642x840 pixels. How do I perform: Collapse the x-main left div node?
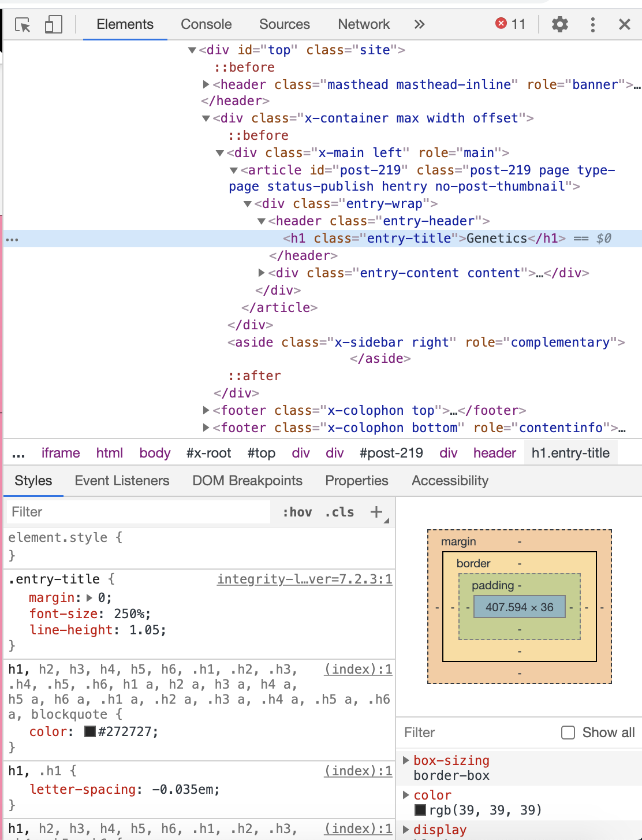click(x=220, y=153)
